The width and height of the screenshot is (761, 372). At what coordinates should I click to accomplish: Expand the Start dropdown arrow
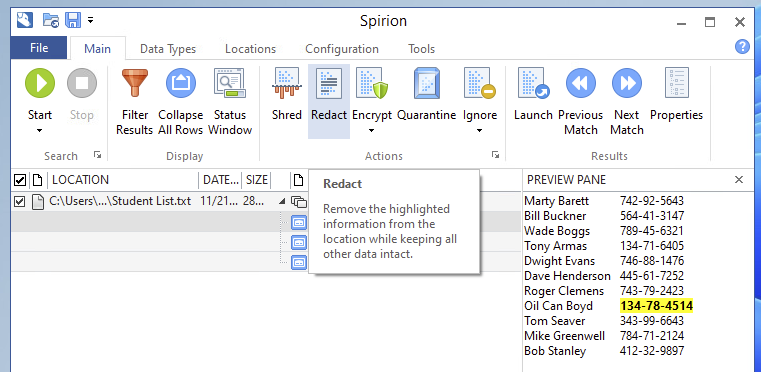pyautogui.click(x=40, y=130)
